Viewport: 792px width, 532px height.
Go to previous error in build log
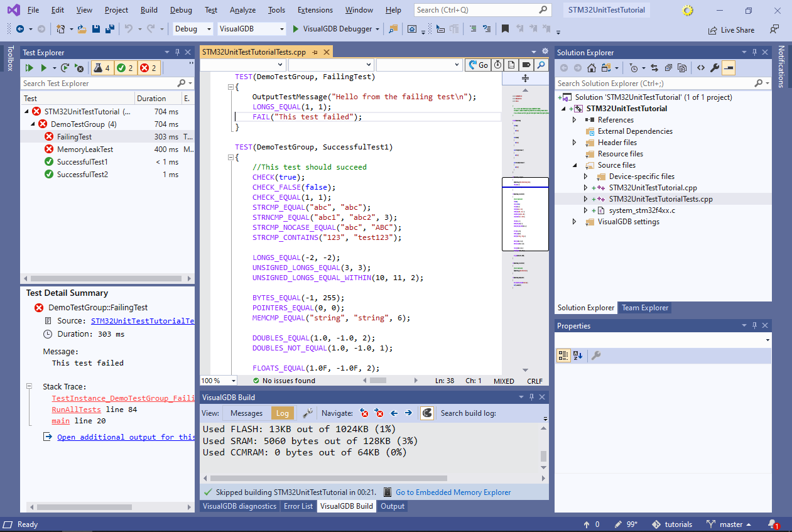point(364,413)
